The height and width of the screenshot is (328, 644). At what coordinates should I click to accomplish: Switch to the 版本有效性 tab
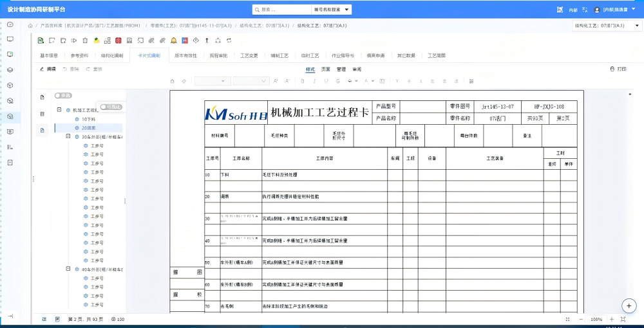(185, 55)
